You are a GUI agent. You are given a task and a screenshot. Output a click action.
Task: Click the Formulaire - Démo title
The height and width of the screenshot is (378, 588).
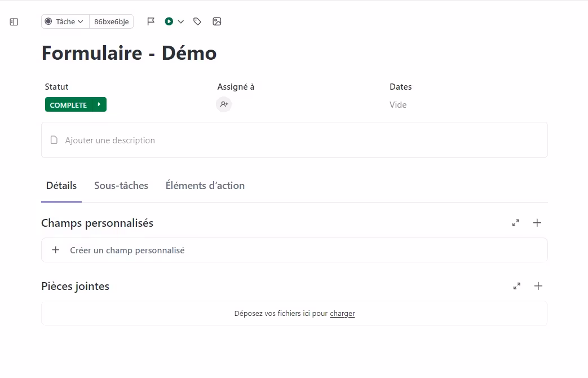pyautogui.click(x=129, y=53)
